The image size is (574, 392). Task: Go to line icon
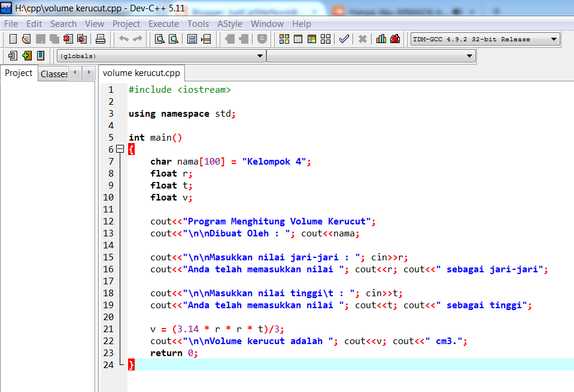coord(206,39)
